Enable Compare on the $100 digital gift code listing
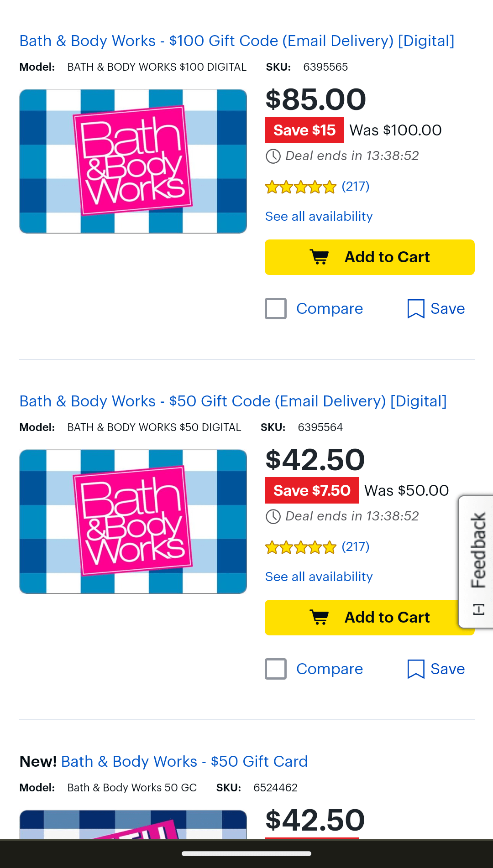The image size is (493, 868). pyautogui.click(x=275, y=308)
